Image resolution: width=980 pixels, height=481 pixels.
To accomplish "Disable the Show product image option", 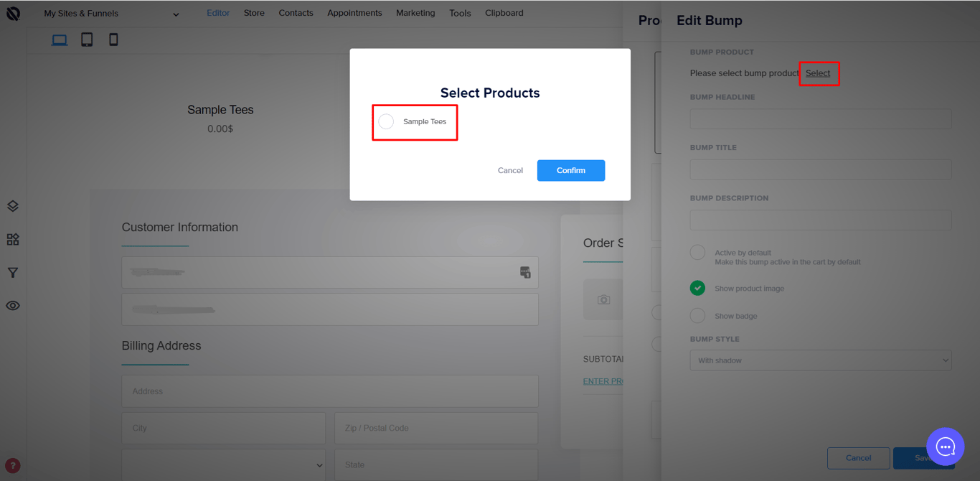I will [x=697, y=288].
